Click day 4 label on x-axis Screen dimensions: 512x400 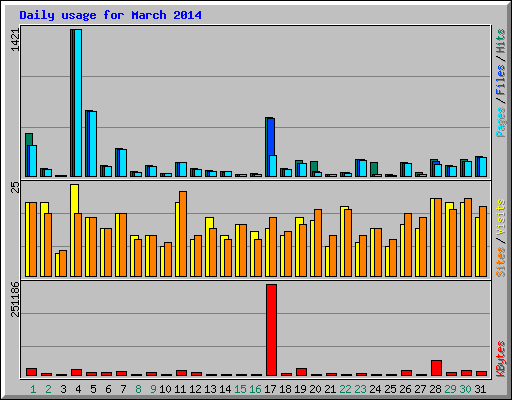pos(78,389)
